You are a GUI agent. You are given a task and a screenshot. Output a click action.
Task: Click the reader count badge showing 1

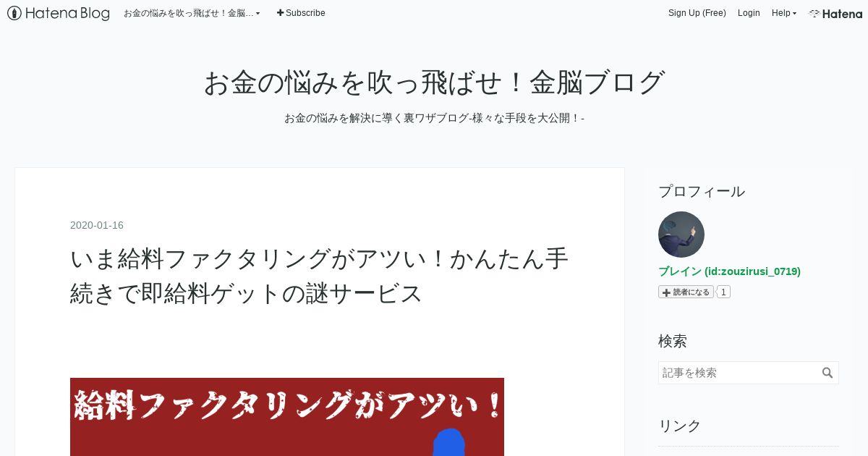coord(724,292)
